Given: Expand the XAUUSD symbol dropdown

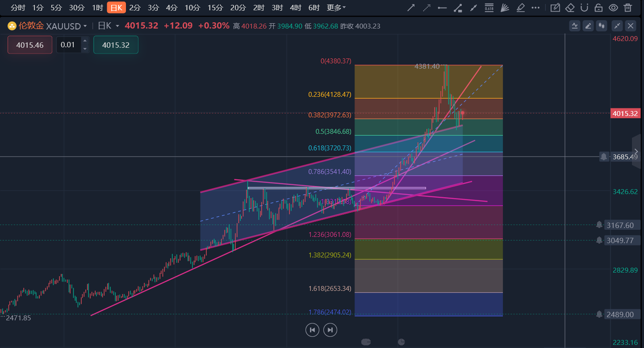Looking at the screenshot, I should [85, 26].
